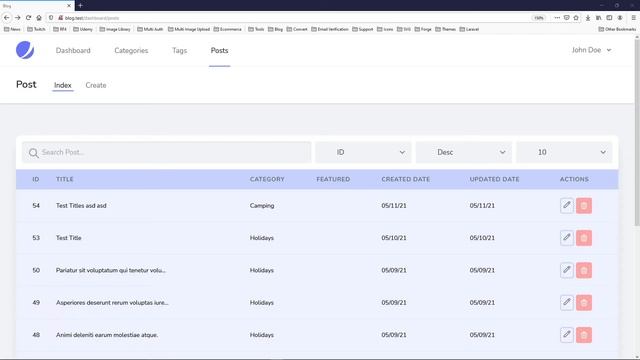The height and width of the screenshot is (360, 640).
Task: Open the Other Bookmarks folder
Action: pyautogui.click(x=617, y=29)
